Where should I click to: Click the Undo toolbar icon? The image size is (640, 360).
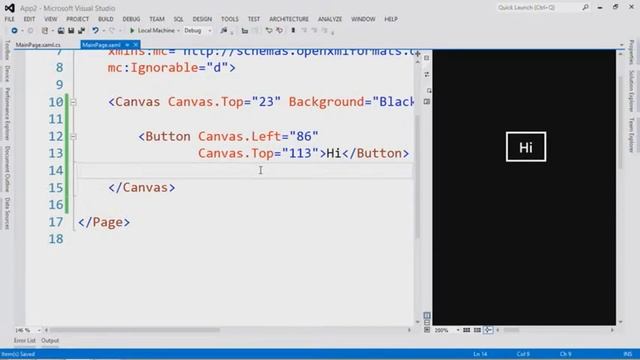[x=95, y=31]
